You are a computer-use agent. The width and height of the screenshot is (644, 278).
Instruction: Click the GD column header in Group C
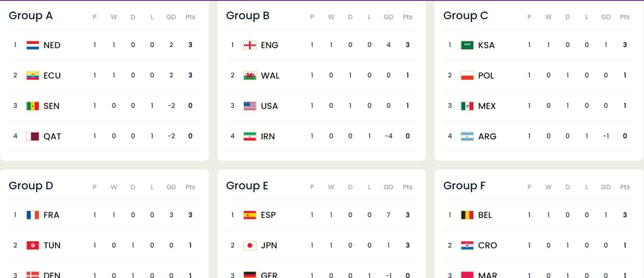605,17
